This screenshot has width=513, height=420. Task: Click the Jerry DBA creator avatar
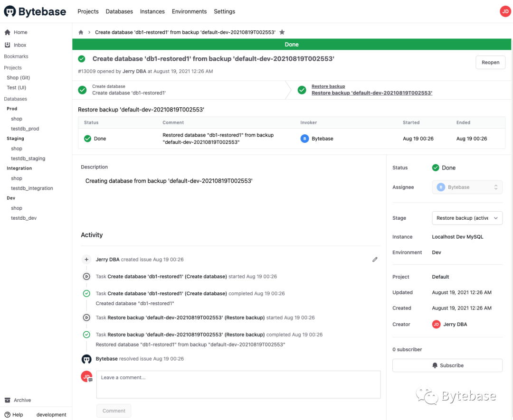pos(436,324)
